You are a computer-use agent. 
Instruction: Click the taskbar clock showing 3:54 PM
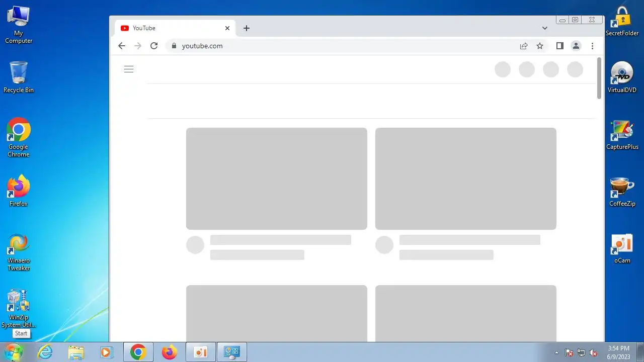[x=618, y=352]
